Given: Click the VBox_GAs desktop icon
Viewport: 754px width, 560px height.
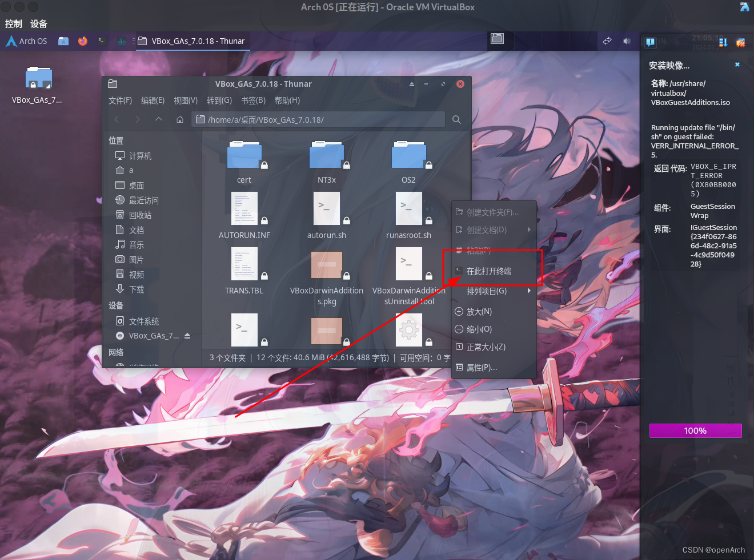Looking at the screenshot, I should click(38, 85).
